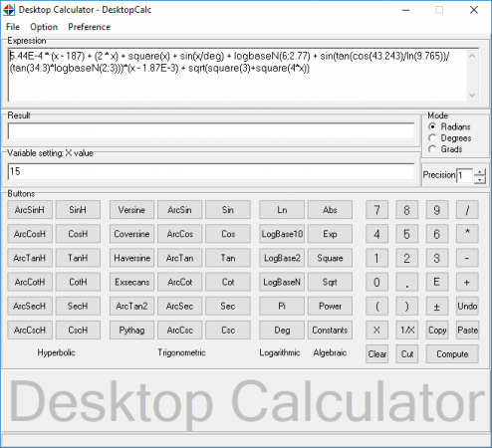Image resolution: width=492 pixels, height=448 pixels.
Task: Insert the X variable key
Action: click(376, 331)
